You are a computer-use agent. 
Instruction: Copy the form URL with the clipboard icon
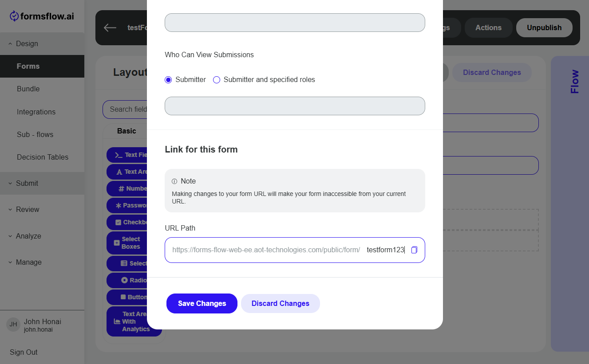pos(414,250)
